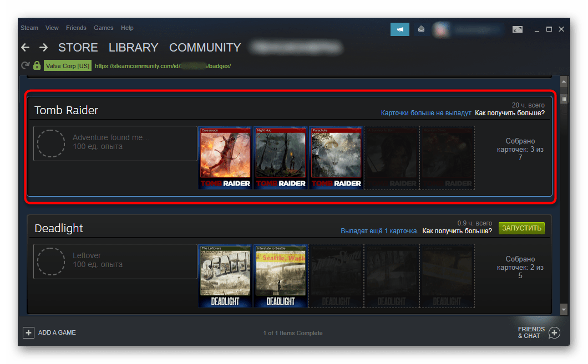Click 'Карточки больше не выпадут' link
Viewport: 588px width, 364px height.
[426, 112]
